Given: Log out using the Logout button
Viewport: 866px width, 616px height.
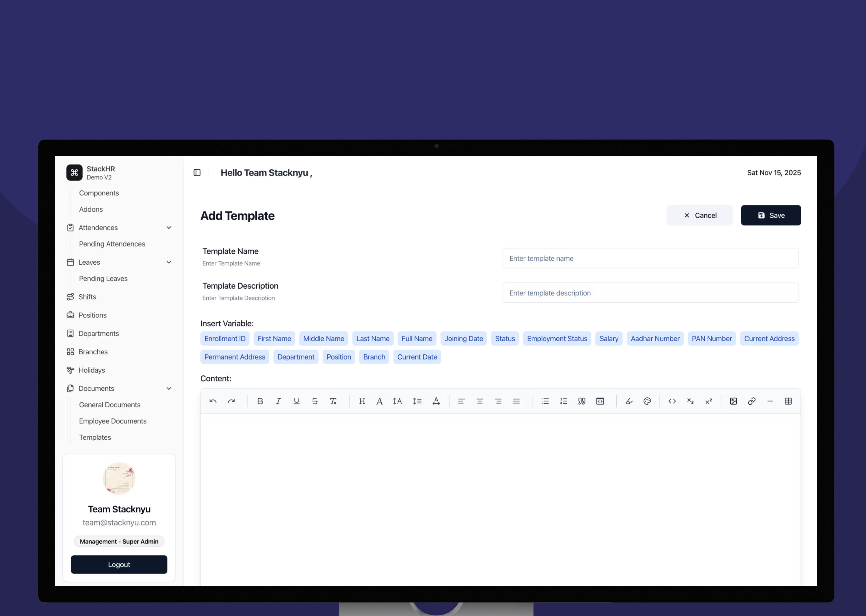Looking at the screenshot, I should pyautogui.click(x=119, y=564).
